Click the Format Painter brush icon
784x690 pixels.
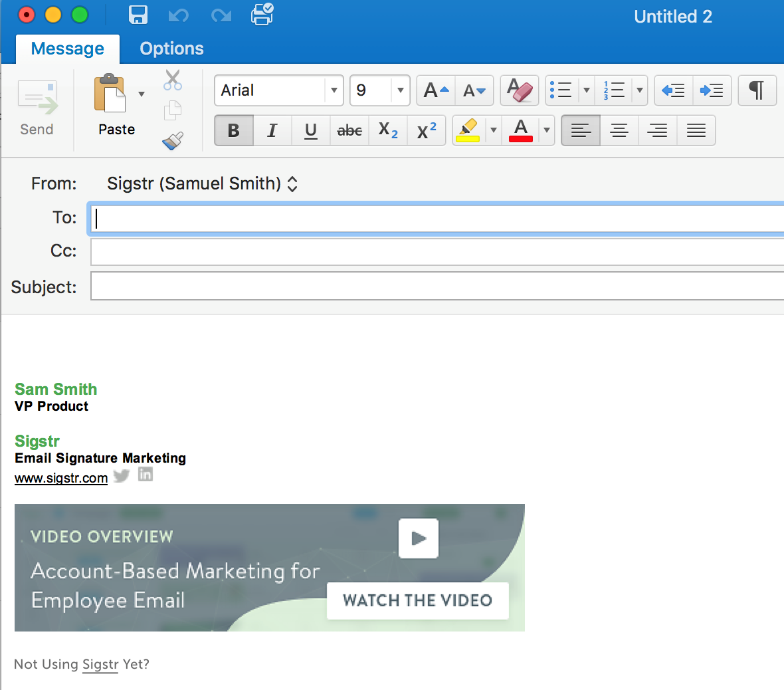[173, 141]
